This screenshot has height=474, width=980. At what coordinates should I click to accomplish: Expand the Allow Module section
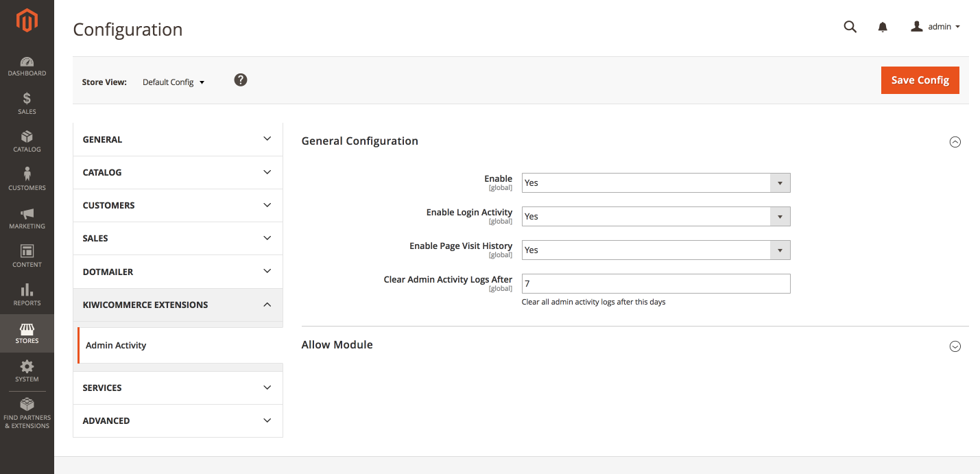(x=955, y=346)
